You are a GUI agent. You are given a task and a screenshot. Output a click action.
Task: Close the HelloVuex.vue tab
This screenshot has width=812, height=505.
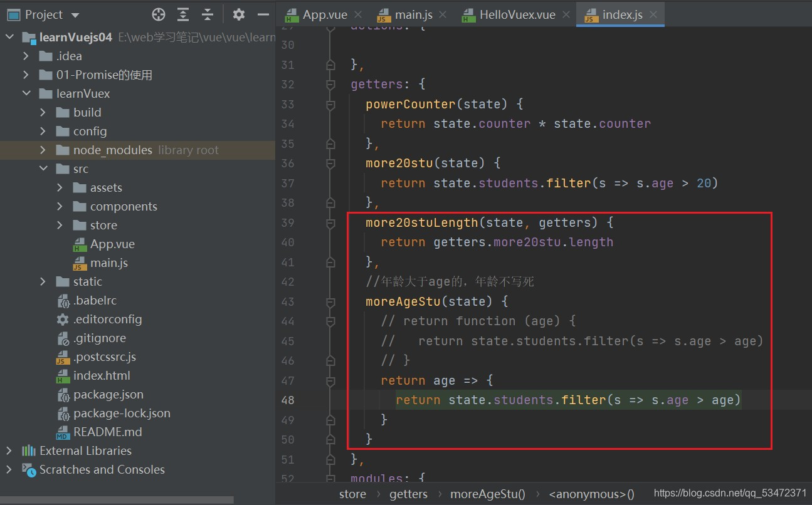point(566,14)
